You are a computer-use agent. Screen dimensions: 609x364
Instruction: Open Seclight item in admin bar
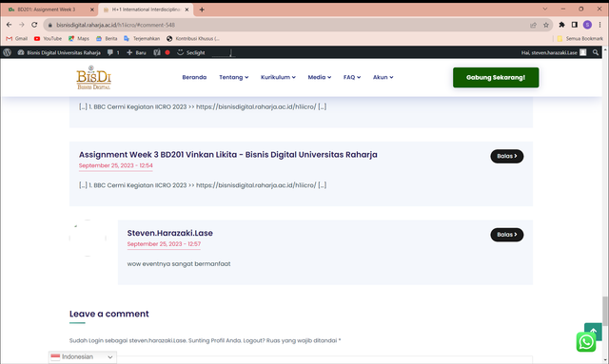[190, 52]
